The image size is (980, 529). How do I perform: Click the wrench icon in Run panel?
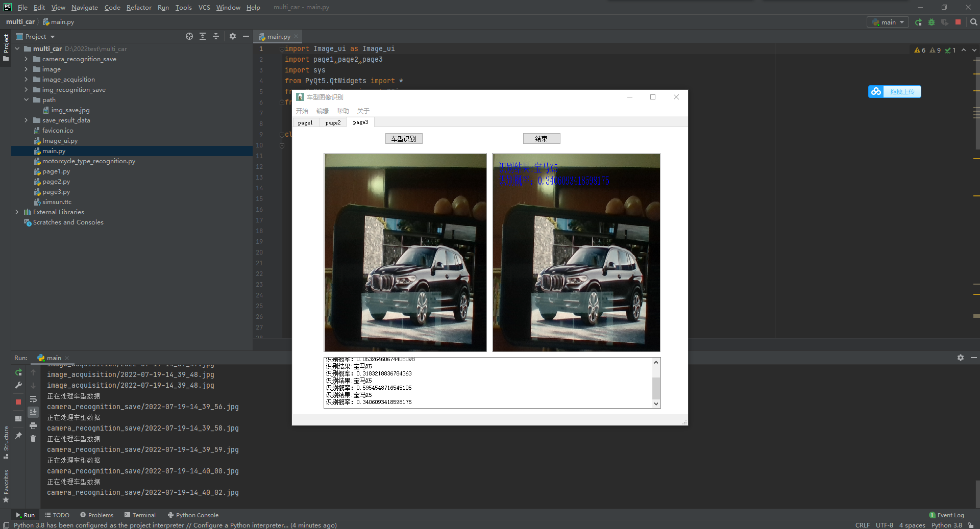coord(18,385)
